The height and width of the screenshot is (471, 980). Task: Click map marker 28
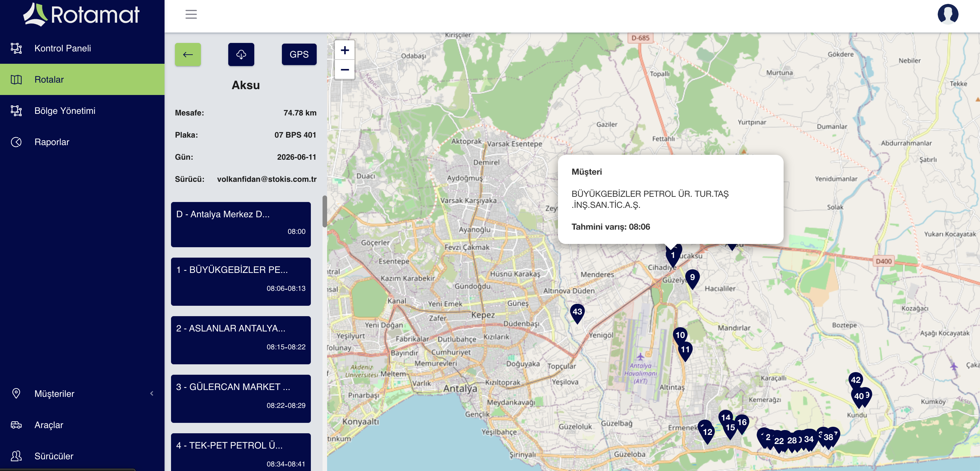(792, 442)
